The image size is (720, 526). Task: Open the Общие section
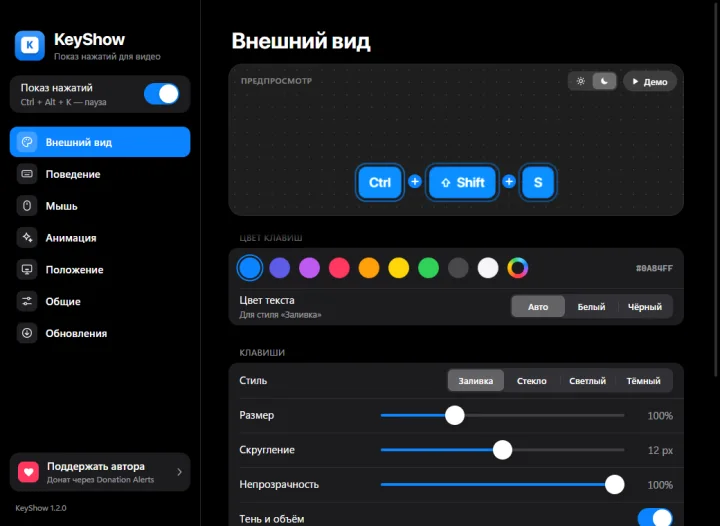[100, 301]
